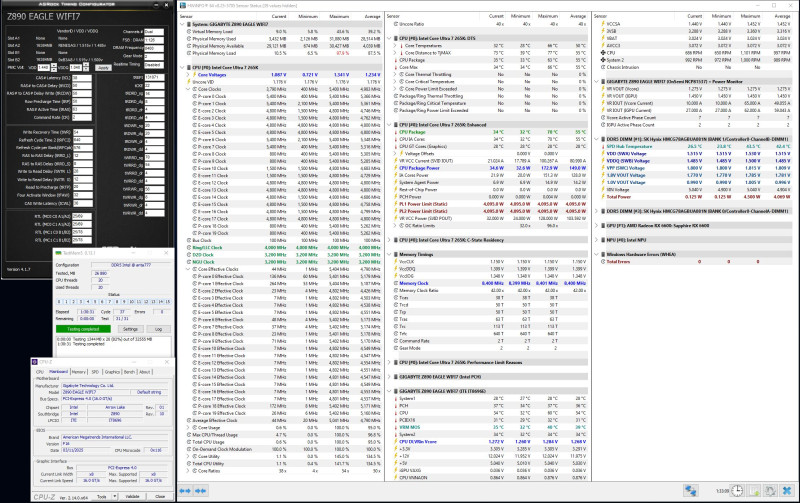
Task: Click the Close button in CPU-Z
Action: [x=160, y=496]
